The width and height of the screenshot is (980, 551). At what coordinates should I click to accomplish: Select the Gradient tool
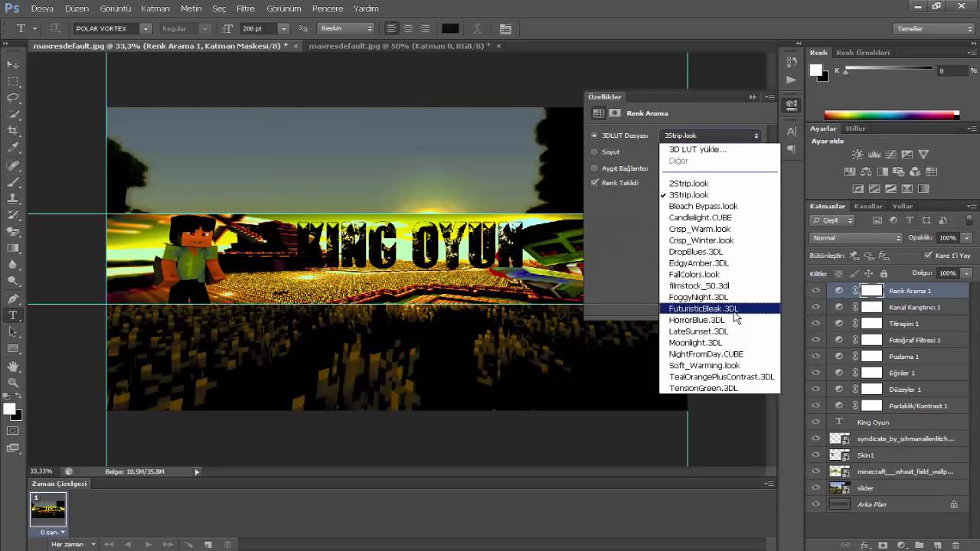click(13, 248)
